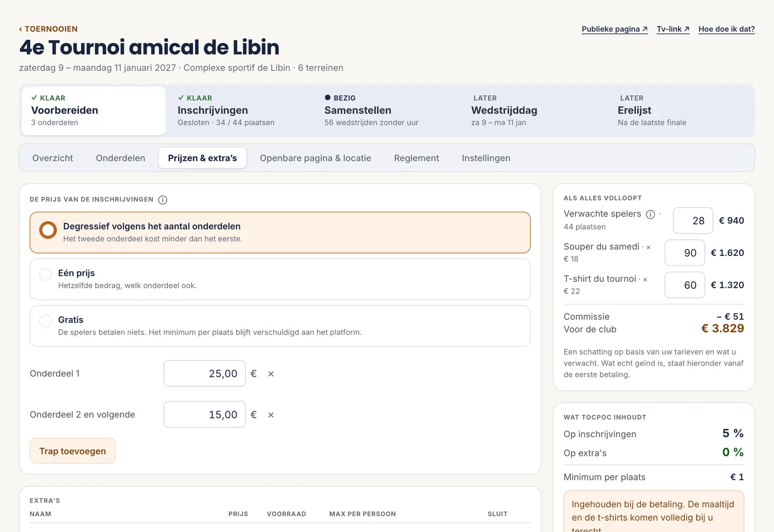774x532 pixels.
Task: Select the Gratis pricing radio
Action: pyautogui.click(x=280, y=326)
